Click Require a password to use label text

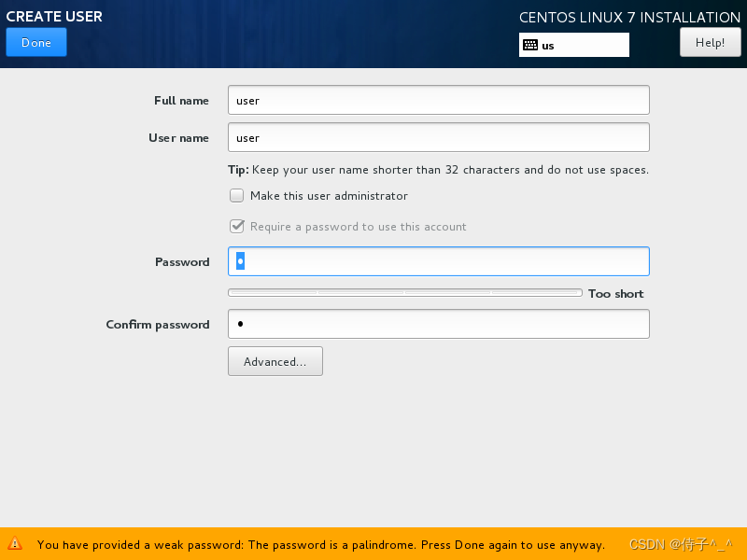click(x=359, y=227)
